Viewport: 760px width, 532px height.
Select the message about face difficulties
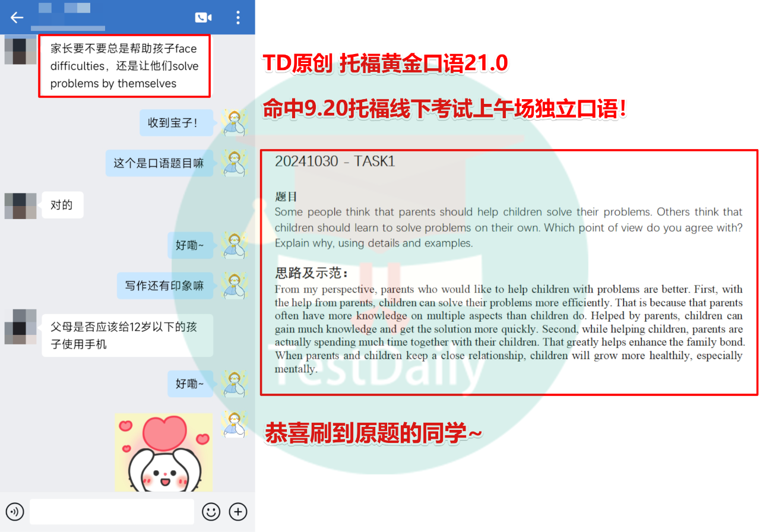pos(124,66)
